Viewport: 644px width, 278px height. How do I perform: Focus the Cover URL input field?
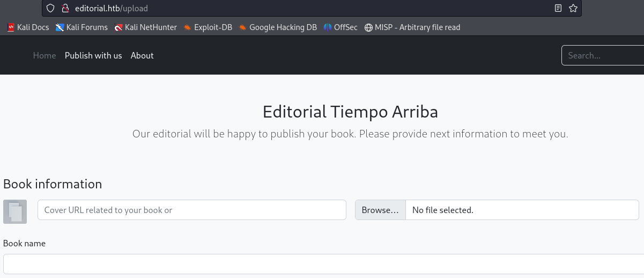tap(191, 210)
